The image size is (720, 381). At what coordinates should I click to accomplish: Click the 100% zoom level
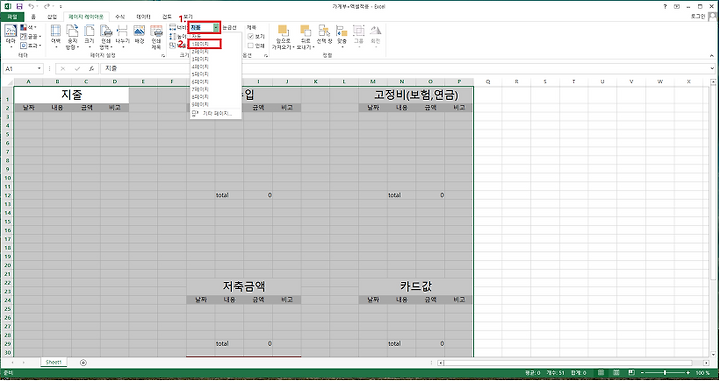pyautogui.click(x=703, y=373)
